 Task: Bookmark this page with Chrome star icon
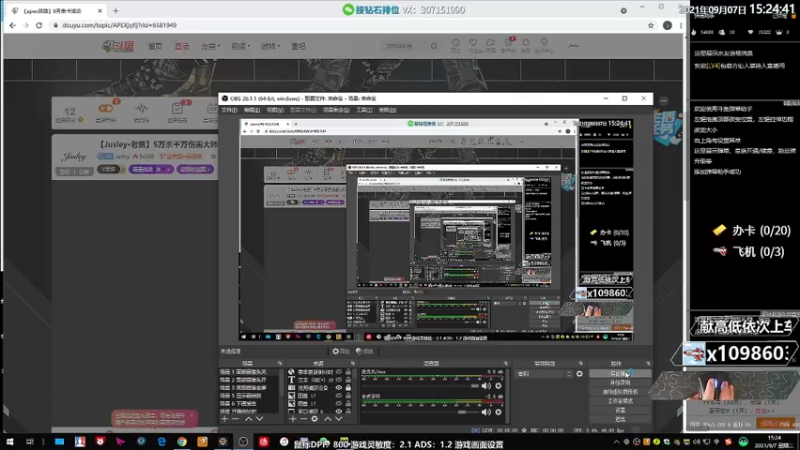coord(651,25)
